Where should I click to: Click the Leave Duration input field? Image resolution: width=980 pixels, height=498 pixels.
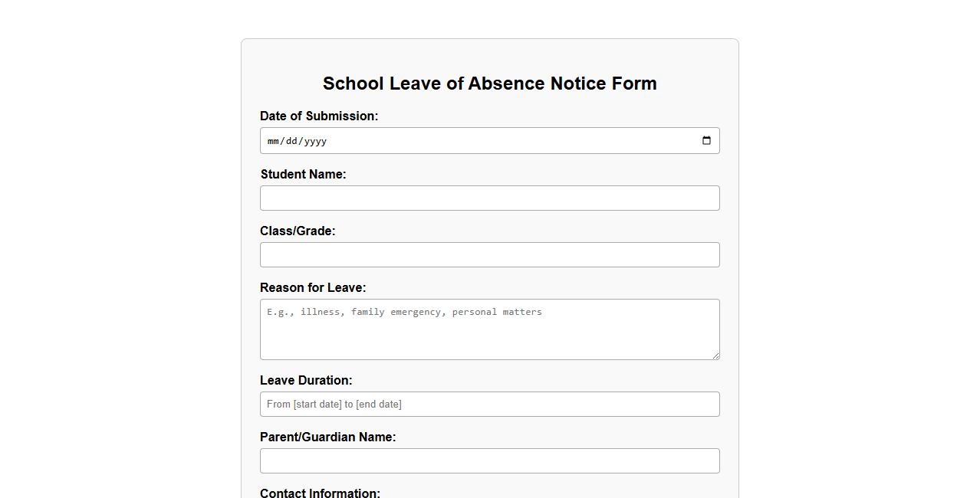(x=489, y=404)
